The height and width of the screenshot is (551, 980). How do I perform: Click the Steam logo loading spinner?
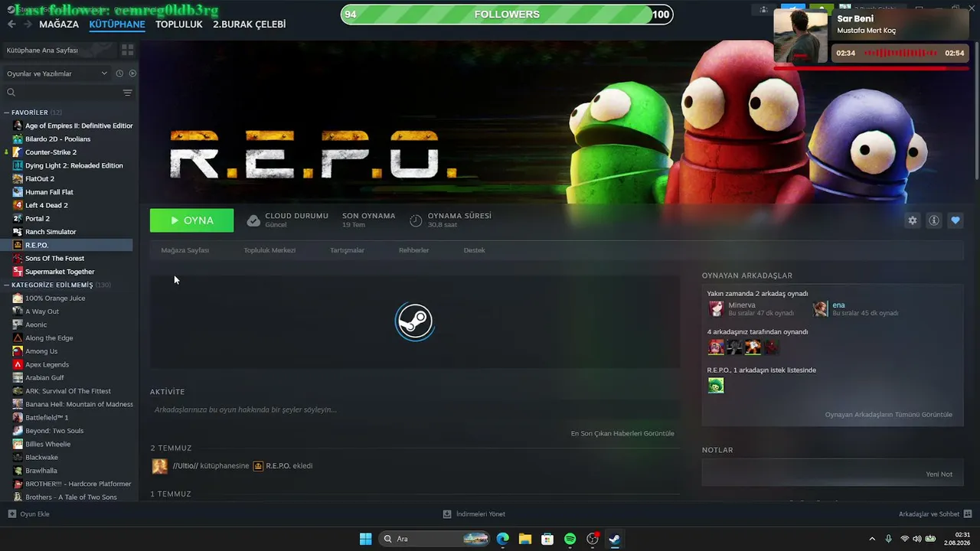click(x=414, y=322)
